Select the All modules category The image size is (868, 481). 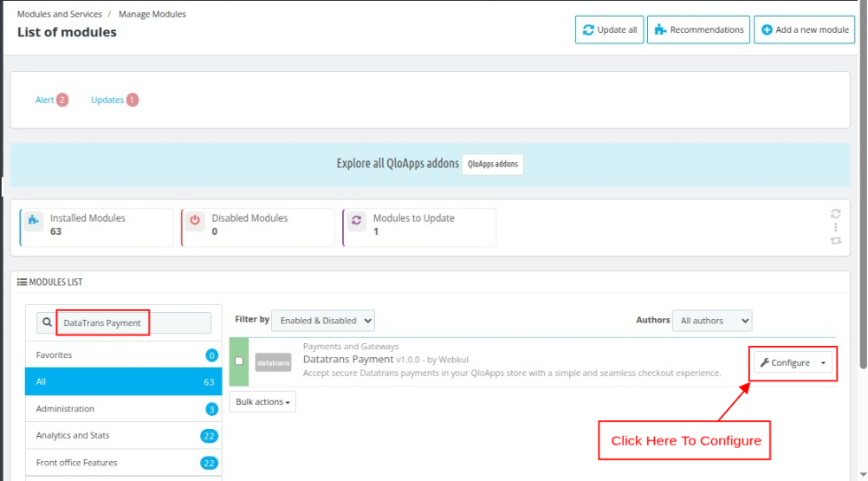[x=124, y=381]
